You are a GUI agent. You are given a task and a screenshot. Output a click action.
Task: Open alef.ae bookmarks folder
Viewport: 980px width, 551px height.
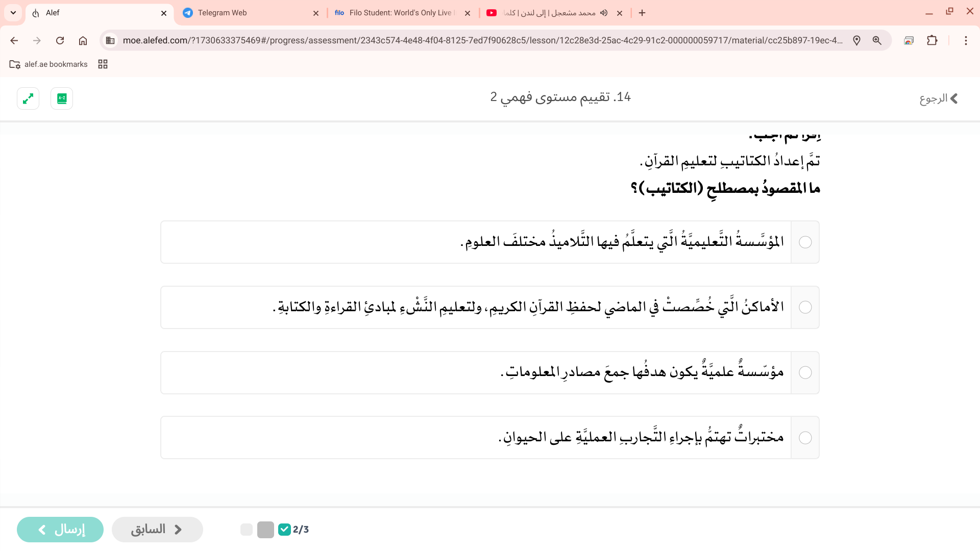[x=48, y=64]
